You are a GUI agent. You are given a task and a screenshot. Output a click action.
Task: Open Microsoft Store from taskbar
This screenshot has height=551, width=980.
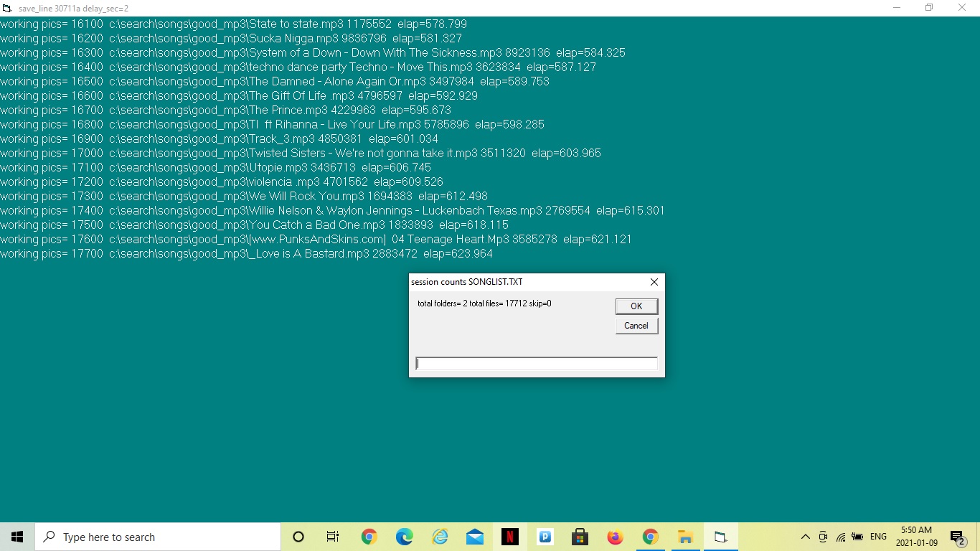580,537
